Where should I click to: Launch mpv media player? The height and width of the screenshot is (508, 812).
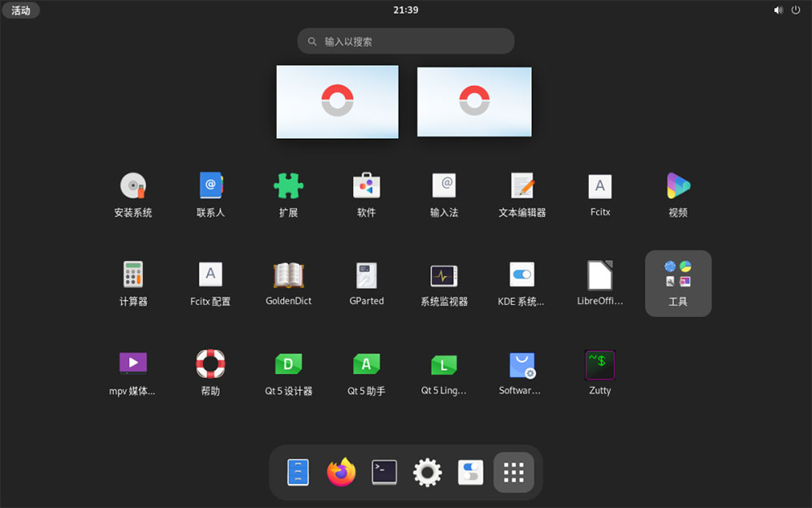133,373
